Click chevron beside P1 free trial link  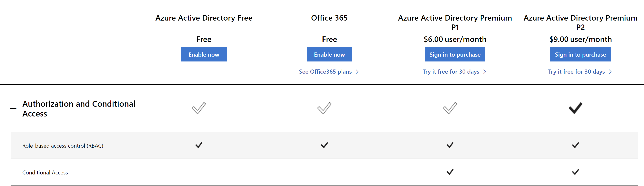[x=485, y=72]
